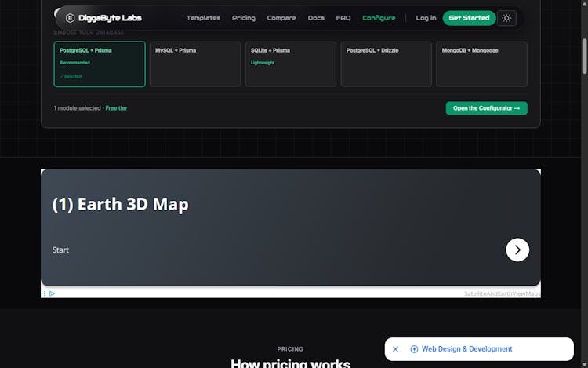Screen dimensions: 588x368
Task: Choose MongoDB + Mongoose database card
Action: pos(481,64)
